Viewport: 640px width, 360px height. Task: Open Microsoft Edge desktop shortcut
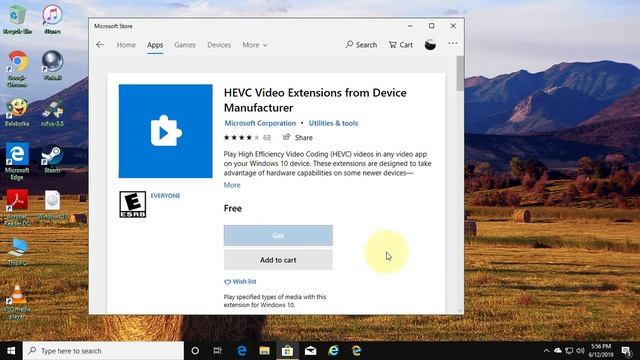click(17, 162)
